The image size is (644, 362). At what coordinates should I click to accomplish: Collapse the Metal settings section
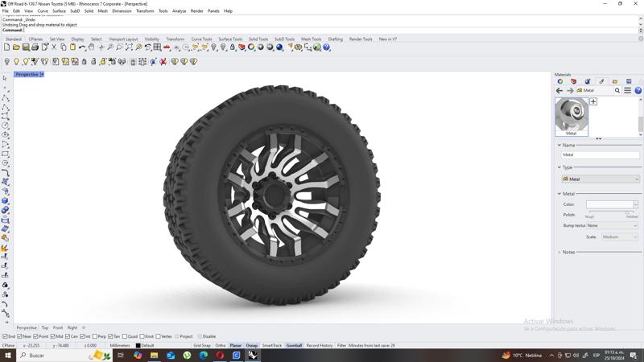[x=559, y=194]
